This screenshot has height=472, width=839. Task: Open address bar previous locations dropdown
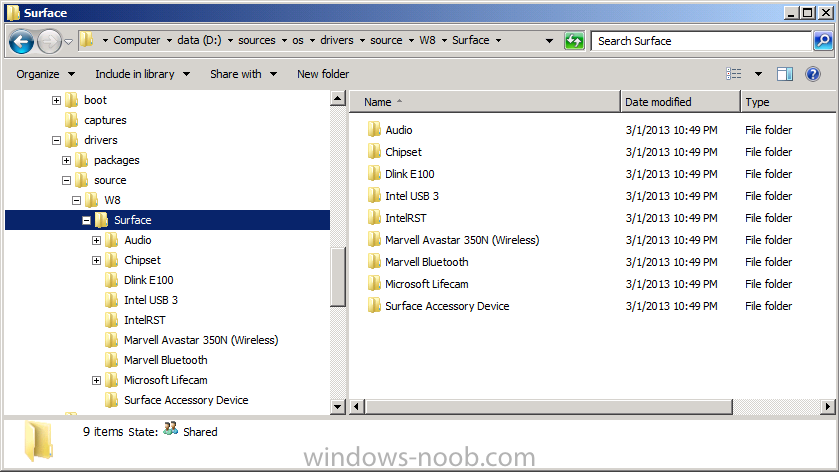tap(549, 41)
